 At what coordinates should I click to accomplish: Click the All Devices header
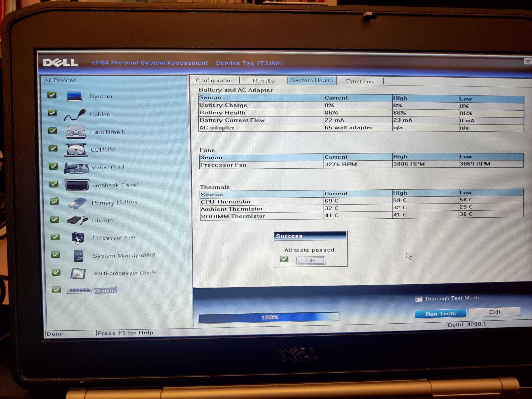point(60,80)
